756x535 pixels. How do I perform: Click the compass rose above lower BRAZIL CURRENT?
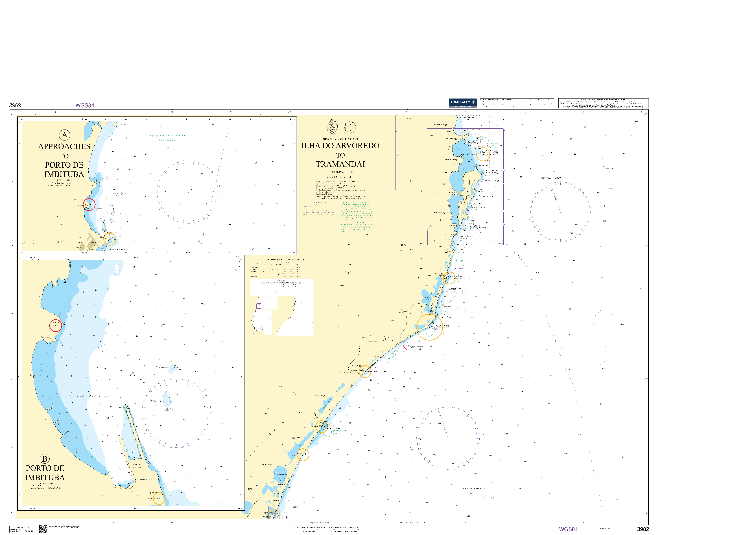pyautogui.click(x=448, y=439)
